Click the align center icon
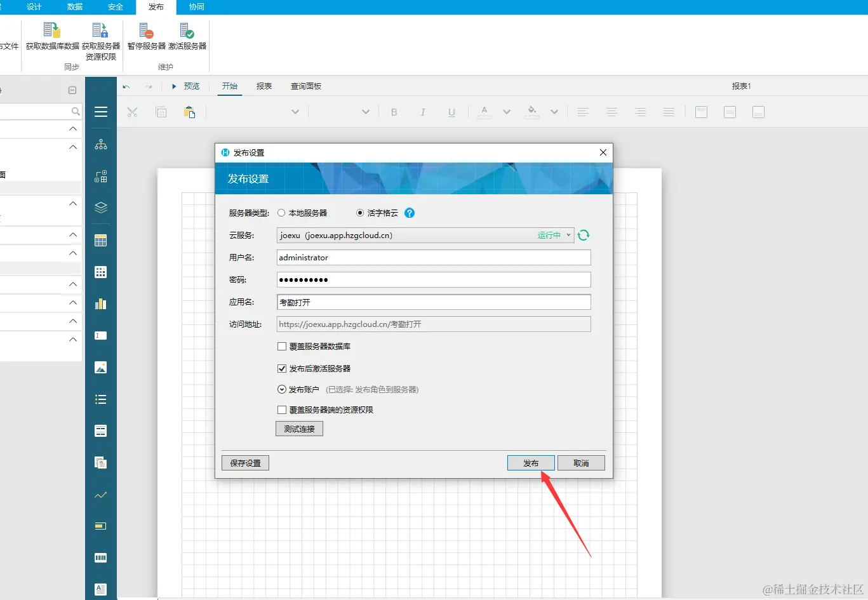 coord(611,112)
